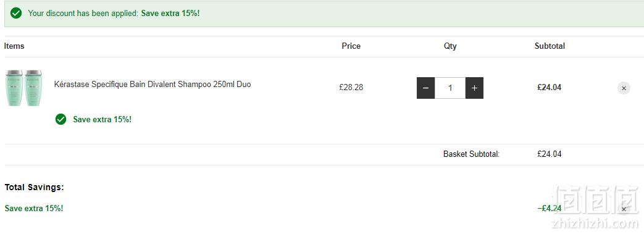
Task: Select the Items column header
Action: click(14, 46)
